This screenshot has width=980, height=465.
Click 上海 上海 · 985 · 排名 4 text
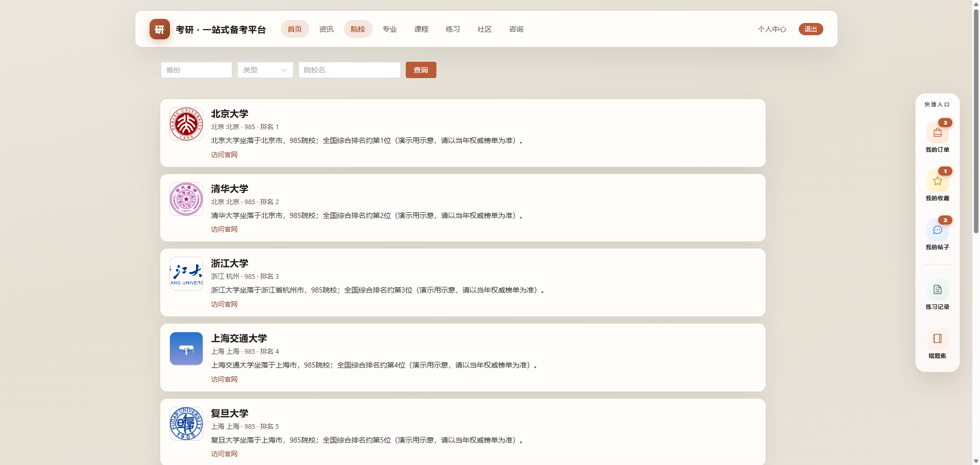[245, 351]
